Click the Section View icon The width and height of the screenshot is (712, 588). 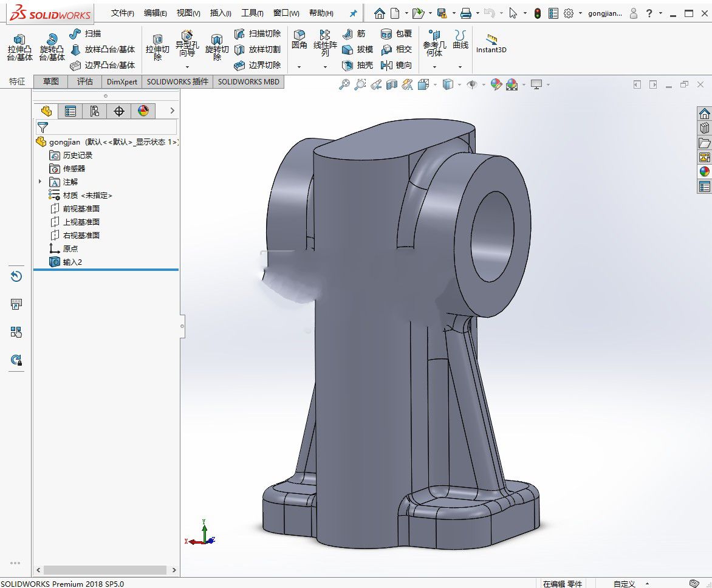point(391,84)
